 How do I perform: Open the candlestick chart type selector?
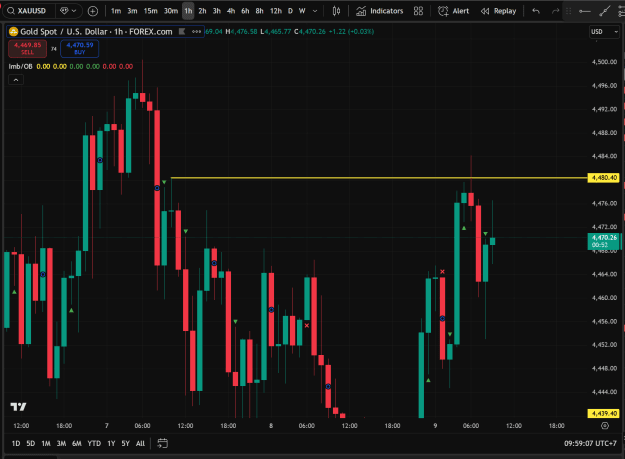coord(336,11)
